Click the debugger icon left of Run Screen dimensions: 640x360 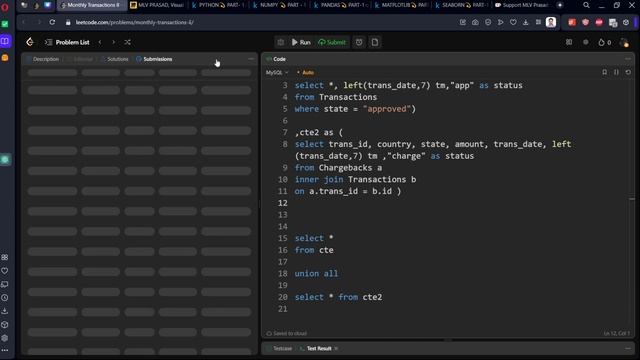(281, 42)
